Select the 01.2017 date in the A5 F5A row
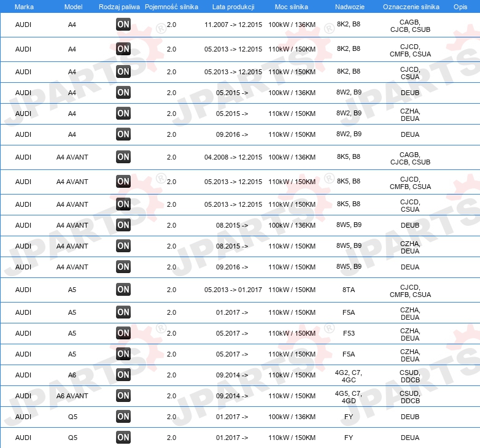This screenshot has height=448, width=480. [x=232, y=312]
